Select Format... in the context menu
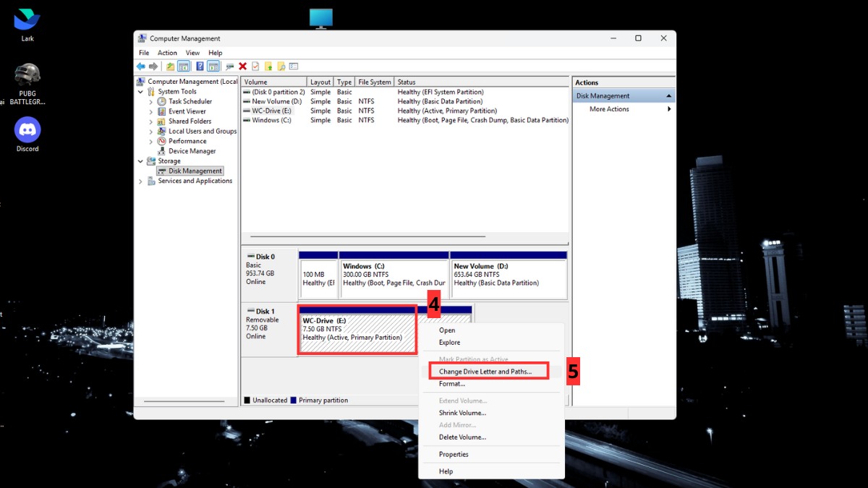This screenshot has width=868, height=488. [452, 384]
